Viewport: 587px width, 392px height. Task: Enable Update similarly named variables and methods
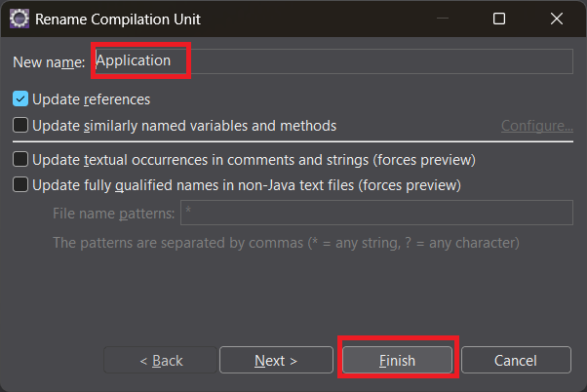pyautogui.click(x=20, y=126)
